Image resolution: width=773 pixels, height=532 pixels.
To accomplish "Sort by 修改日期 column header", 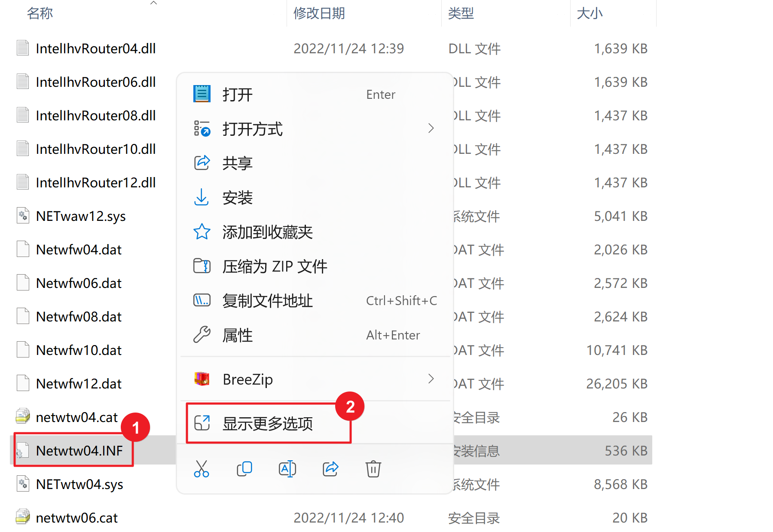I will pyautogui.click(x=319, y=13).
